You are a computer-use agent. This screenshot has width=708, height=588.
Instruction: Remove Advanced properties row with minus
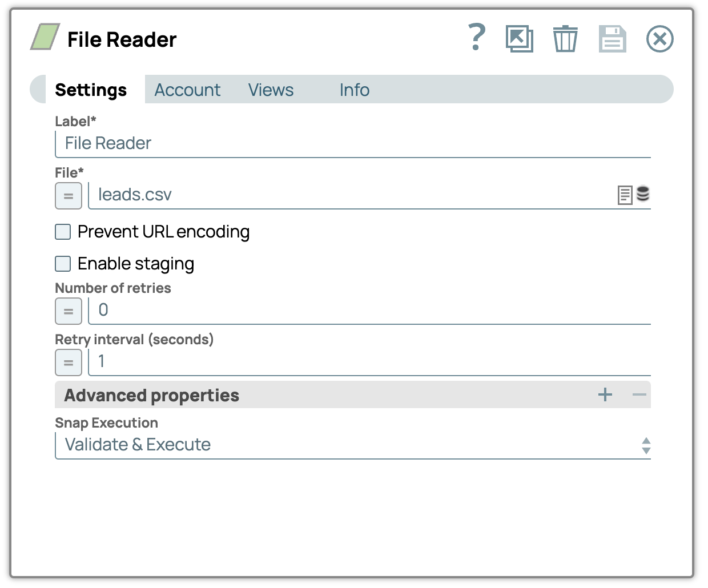pyautogui.click(x=639, y=394)
